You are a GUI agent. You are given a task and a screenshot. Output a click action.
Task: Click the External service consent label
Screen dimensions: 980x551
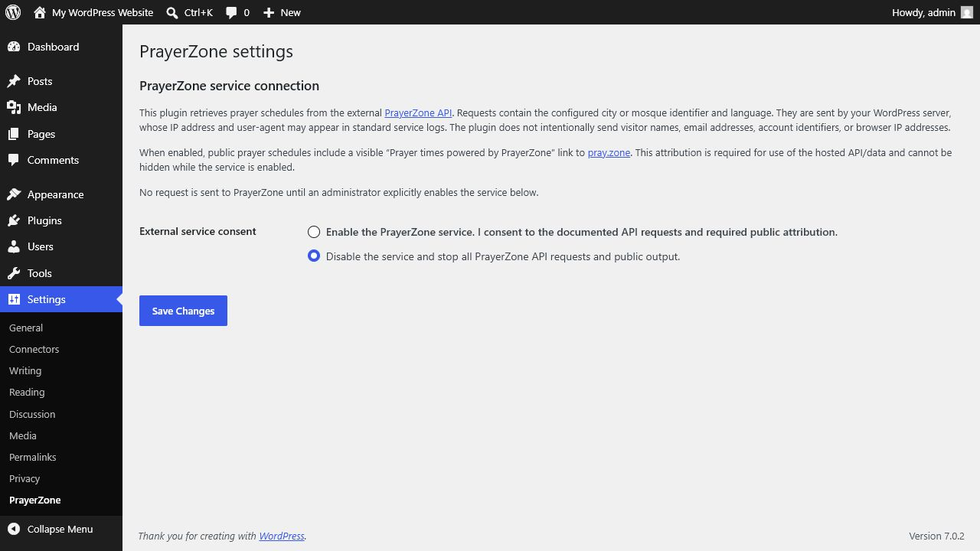point(198,231)
